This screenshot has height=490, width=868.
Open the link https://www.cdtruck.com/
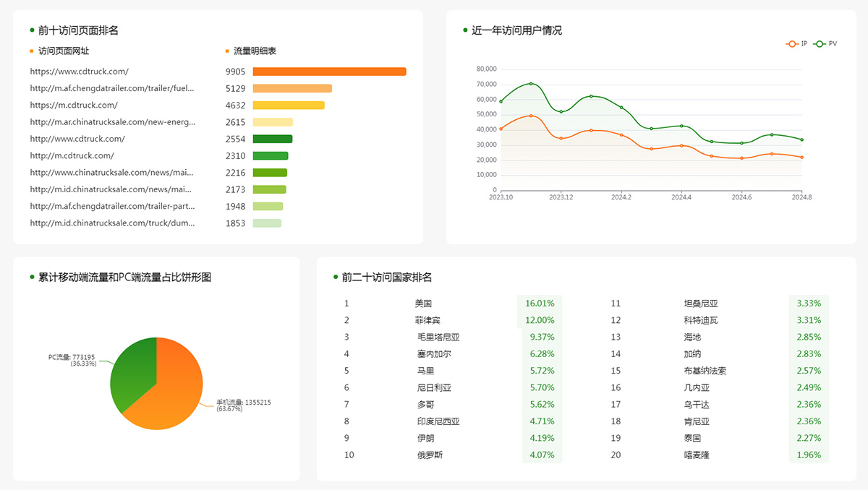pyautogui.click(x=78, y=72)
